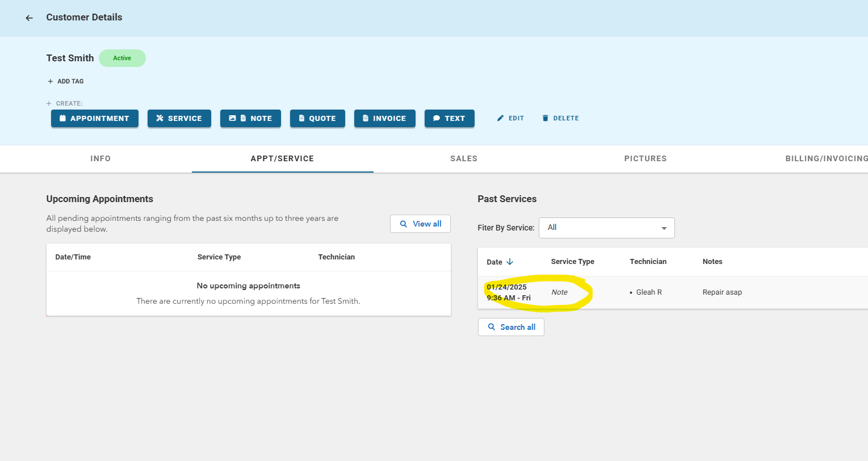Click the Active status badge
This screenshot has height=461, width=868.
122,58
